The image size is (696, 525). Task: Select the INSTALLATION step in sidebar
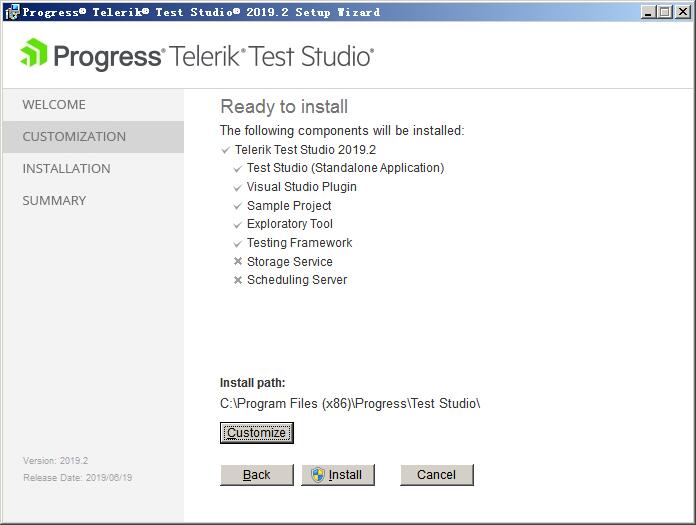click(93, 169)
